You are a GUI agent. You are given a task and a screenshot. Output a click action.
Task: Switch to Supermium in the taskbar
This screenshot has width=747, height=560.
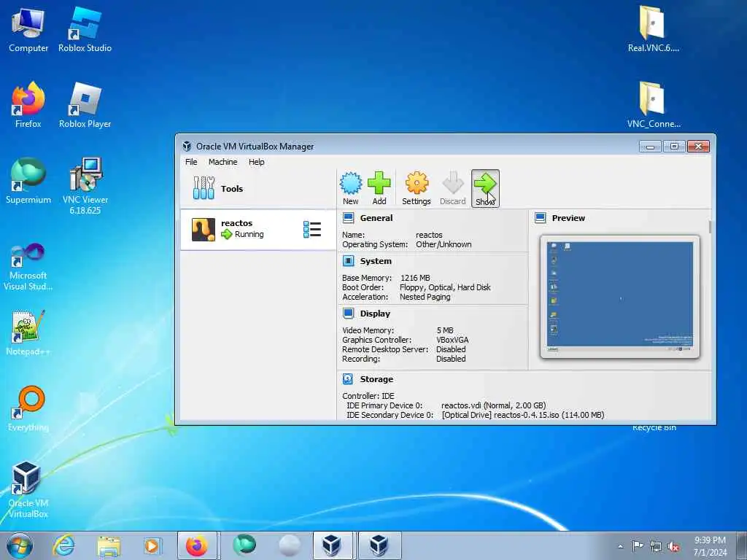(244, 545)
